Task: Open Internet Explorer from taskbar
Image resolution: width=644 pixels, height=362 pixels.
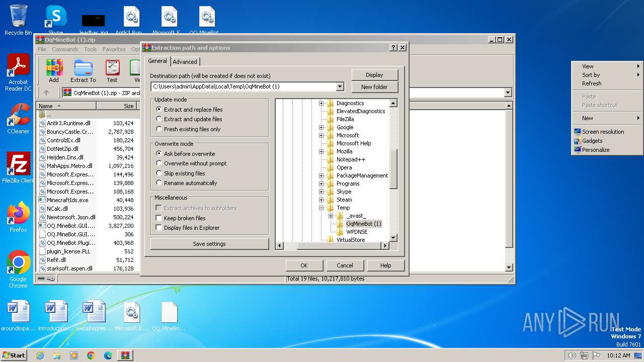Action: pyautogui.click(x=40, y=355)
